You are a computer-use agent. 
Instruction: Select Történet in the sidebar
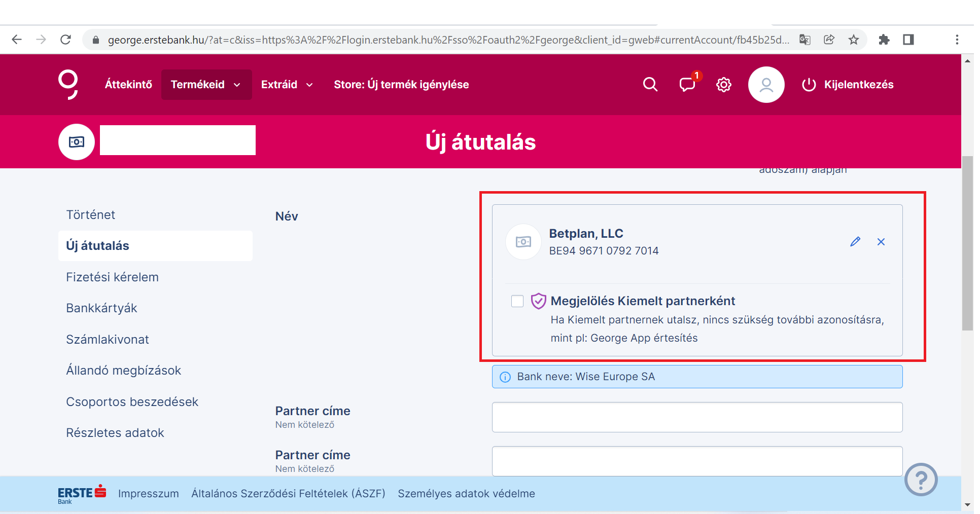coord(91,215)
